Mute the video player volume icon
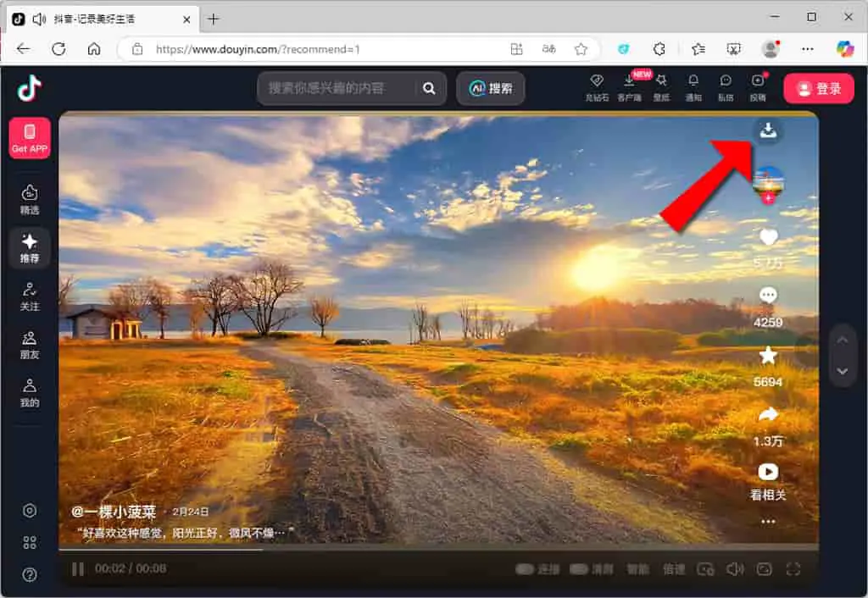The width and height of the screenshot is (868, 598). (735, 569)
